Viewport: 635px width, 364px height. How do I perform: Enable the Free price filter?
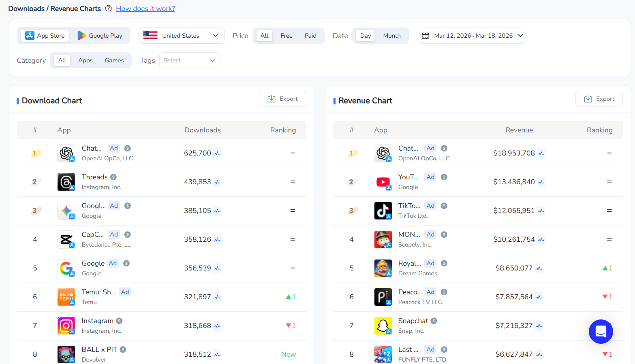(x=286, y=35)
